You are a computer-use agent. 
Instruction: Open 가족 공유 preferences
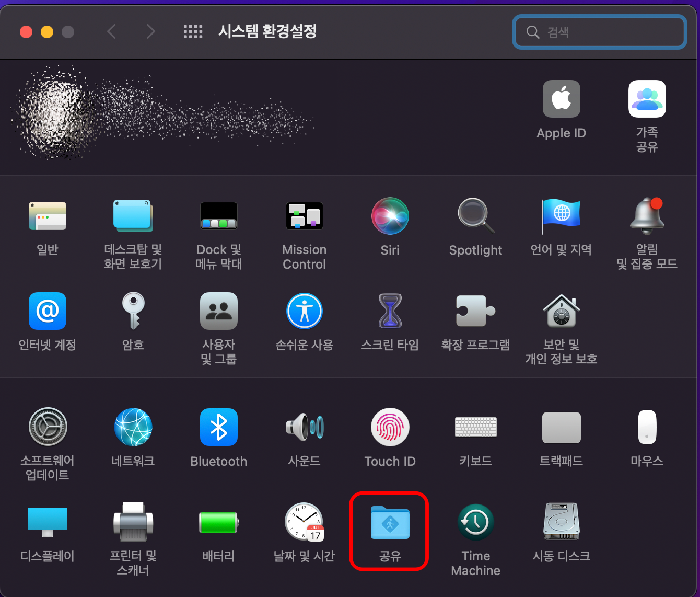[x=647, y=99]
